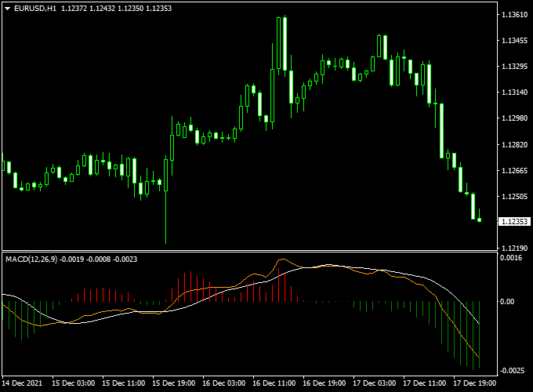Click MACD scale value 0.00

(507, 302)
